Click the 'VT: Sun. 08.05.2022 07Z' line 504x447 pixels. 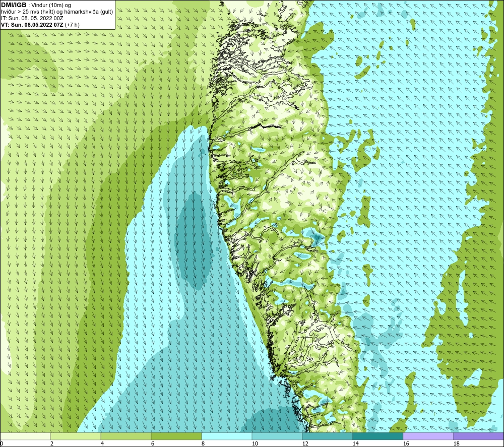click(40, 25)
